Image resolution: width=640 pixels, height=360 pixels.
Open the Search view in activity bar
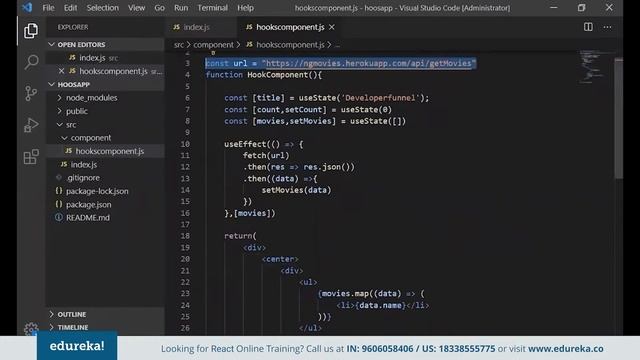[31, 62]
